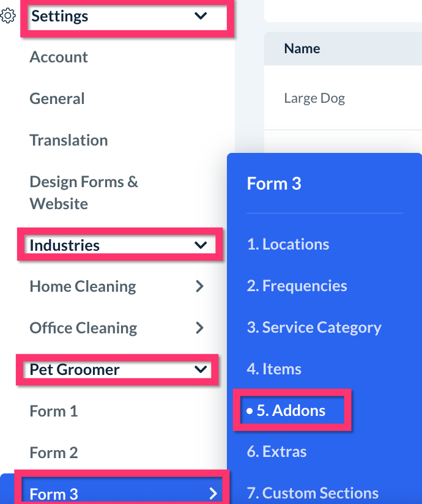
Task: Open General settings
Action: [57, 98]
